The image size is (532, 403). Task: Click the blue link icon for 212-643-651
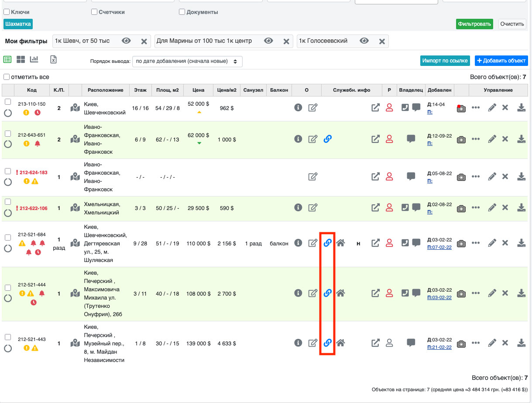click(x=328, y=139)
